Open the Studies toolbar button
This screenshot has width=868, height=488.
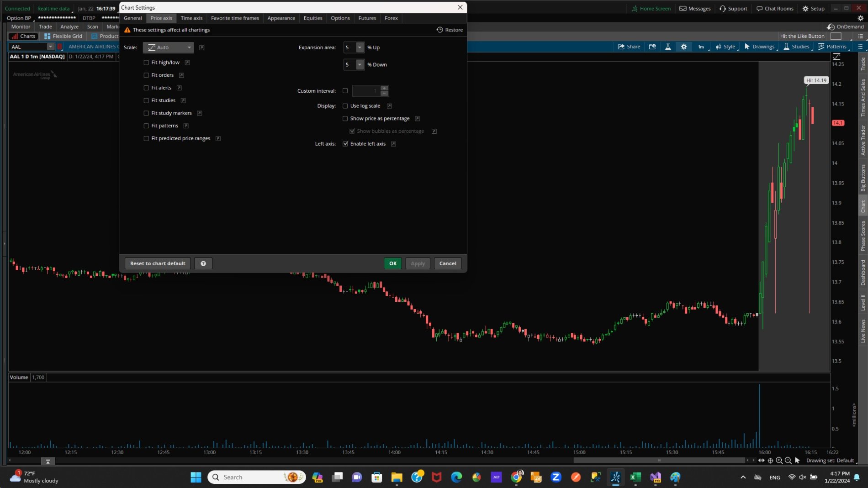(796, 47)
